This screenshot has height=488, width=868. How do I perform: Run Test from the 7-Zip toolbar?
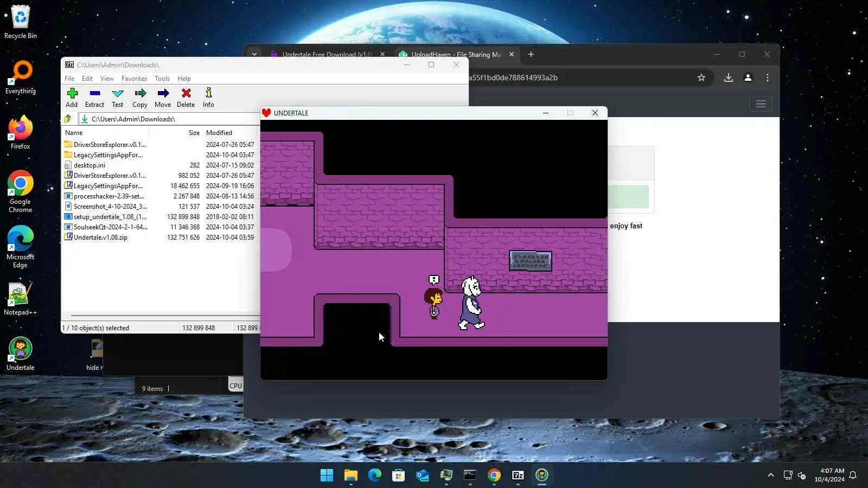pos(117,98)
